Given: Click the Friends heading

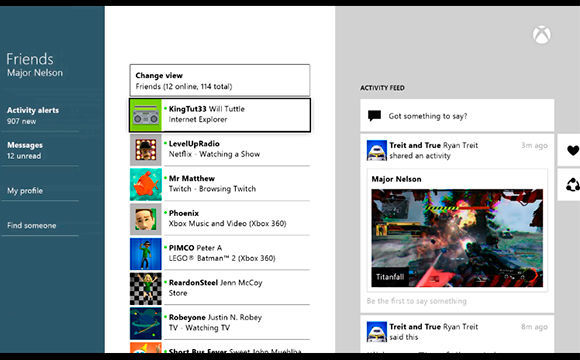Looking at the screenshot, I should (30, 59).
